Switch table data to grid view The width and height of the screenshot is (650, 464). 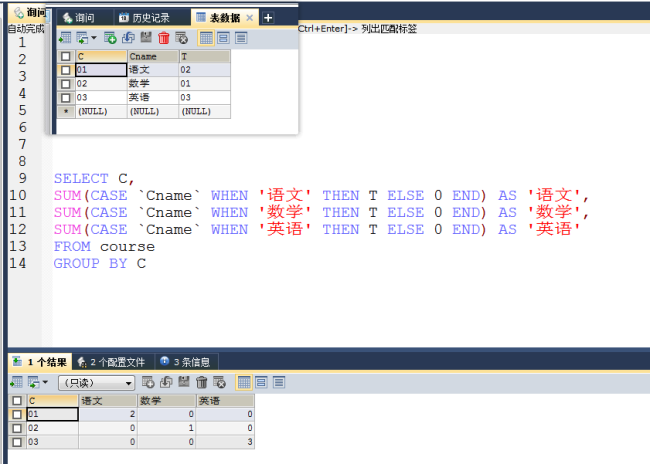click(206, 38)
